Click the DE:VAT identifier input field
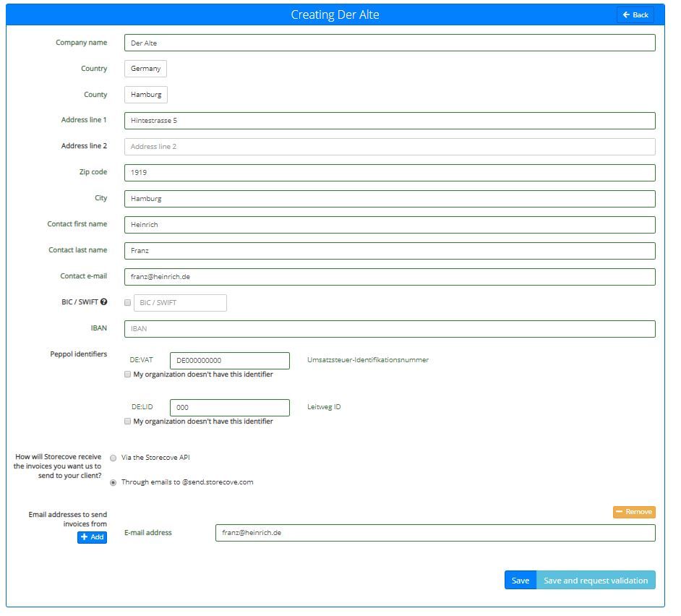Screen dimensions: 681x616 pos(229,361)
